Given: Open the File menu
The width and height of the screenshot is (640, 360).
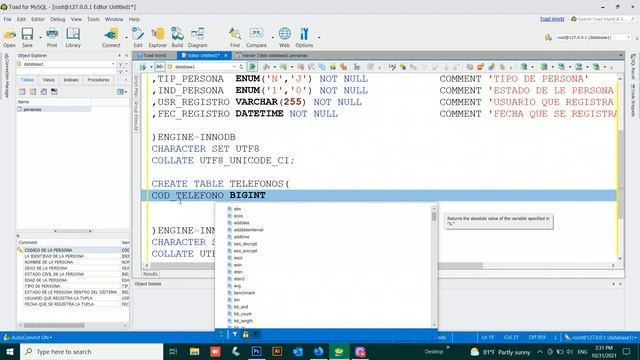Looking at the screenshot, I should coord(7,19).
